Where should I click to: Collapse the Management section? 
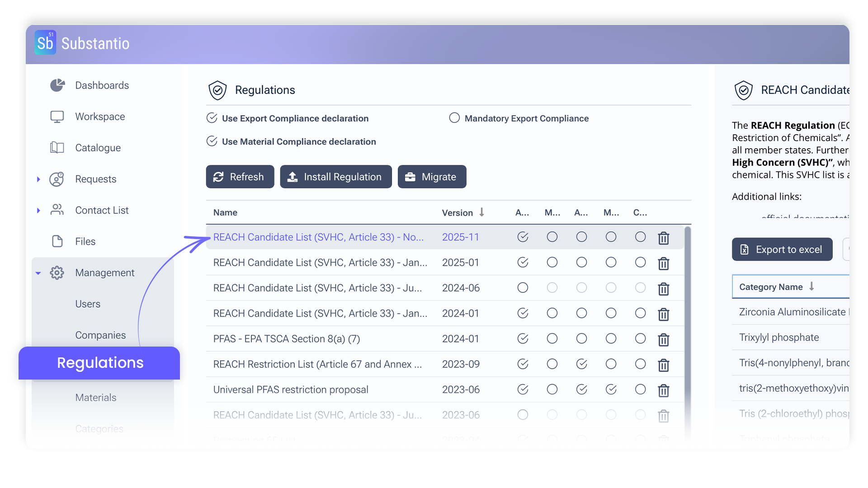38,273
